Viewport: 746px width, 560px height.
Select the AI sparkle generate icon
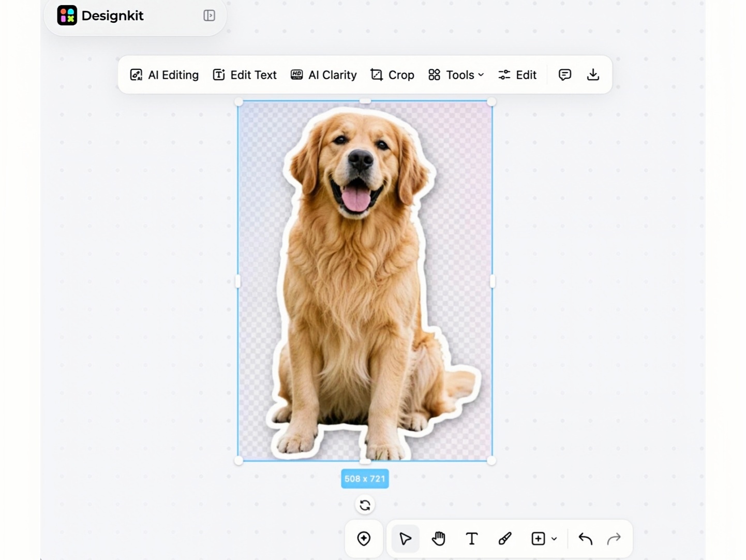[364, 539]
